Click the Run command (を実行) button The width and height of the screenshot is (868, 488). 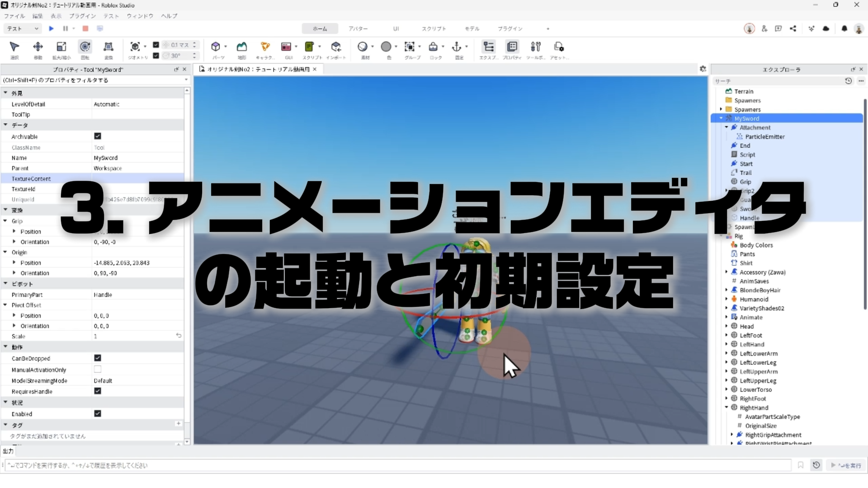pos(846,465)
